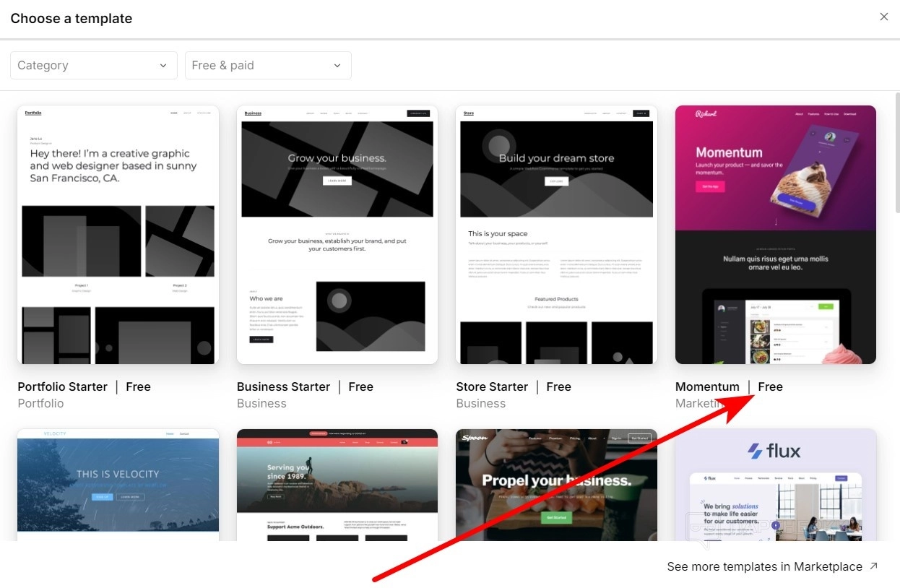
Task: Select the Flux template thumbnail
Action: 775,484
